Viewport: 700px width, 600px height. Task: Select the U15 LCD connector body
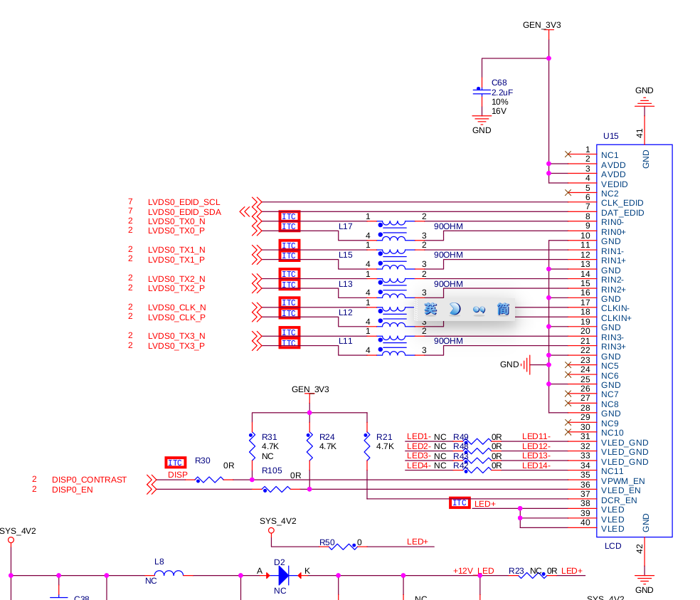[635, 341]
